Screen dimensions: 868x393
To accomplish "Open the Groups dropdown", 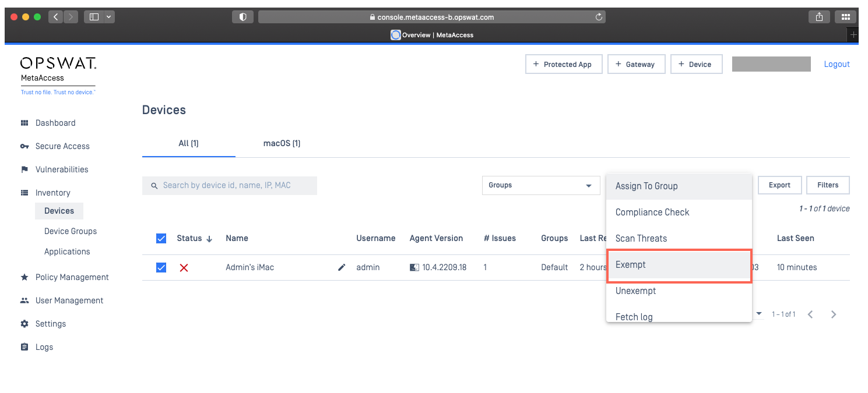I will [541, 185].
